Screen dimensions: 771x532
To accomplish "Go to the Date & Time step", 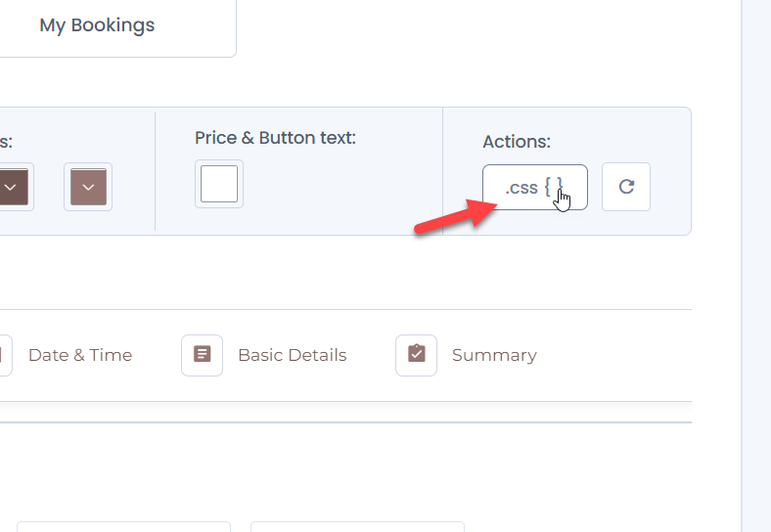I will point(80,355).
